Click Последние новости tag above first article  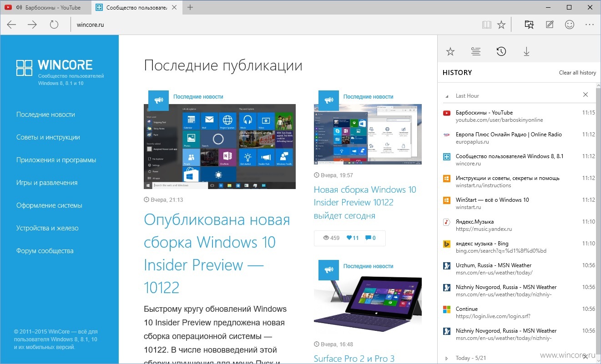point(198,97)
